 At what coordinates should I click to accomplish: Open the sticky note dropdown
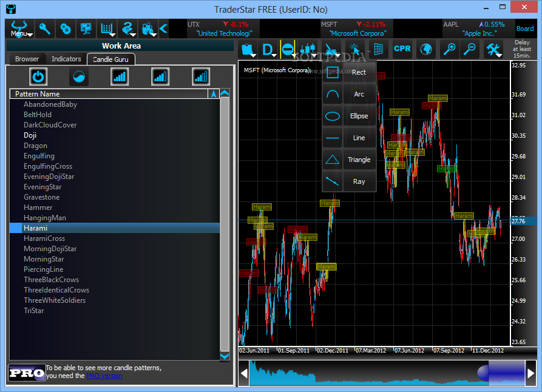tap(248, 49)
